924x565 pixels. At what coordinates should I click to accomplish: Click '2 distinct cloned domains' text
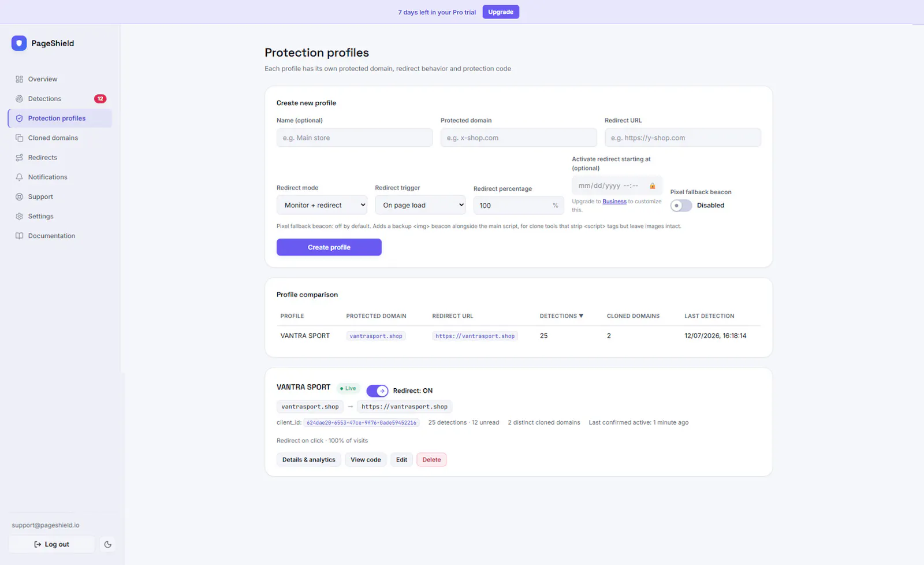tap(544, 423)
